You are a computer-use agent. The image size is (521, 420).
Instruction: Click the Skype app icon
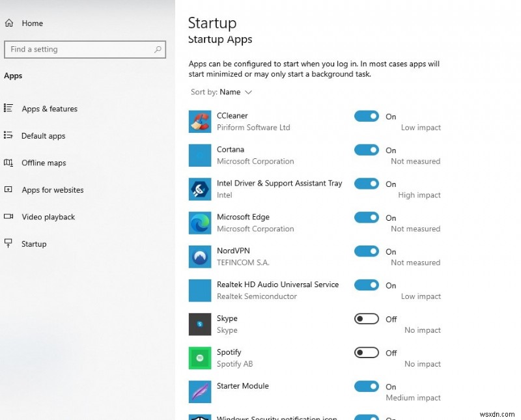click(x=199, y=324)
